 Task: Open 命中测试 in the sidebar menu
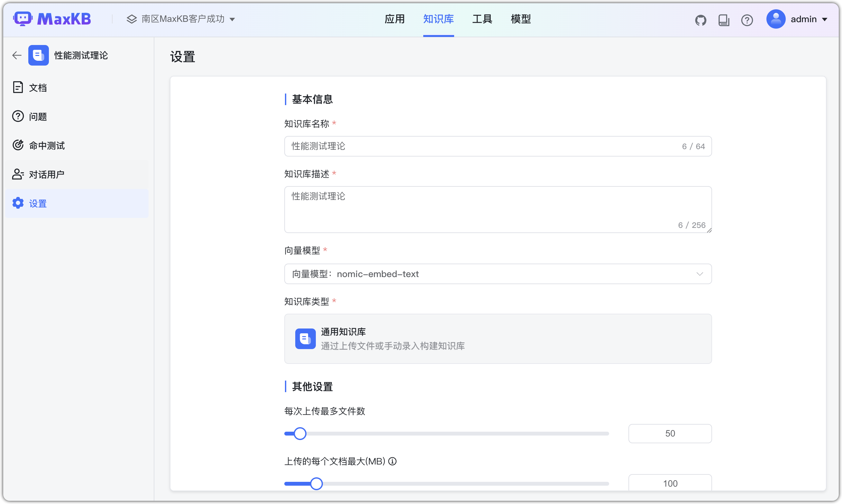click(77, 145)
